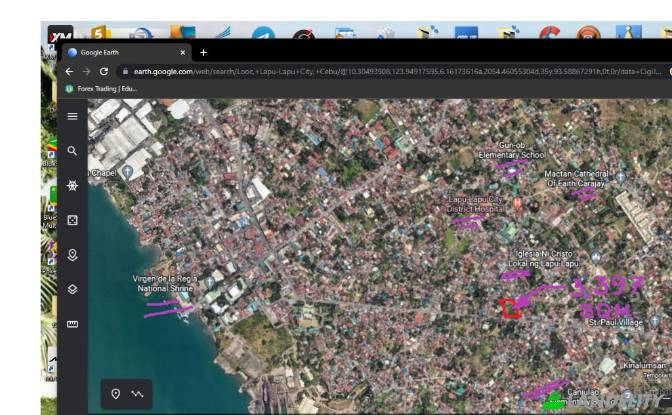
Task: Open Projects pin icon in sidebar
Action: pyautogui.click(x=72, y=255)
